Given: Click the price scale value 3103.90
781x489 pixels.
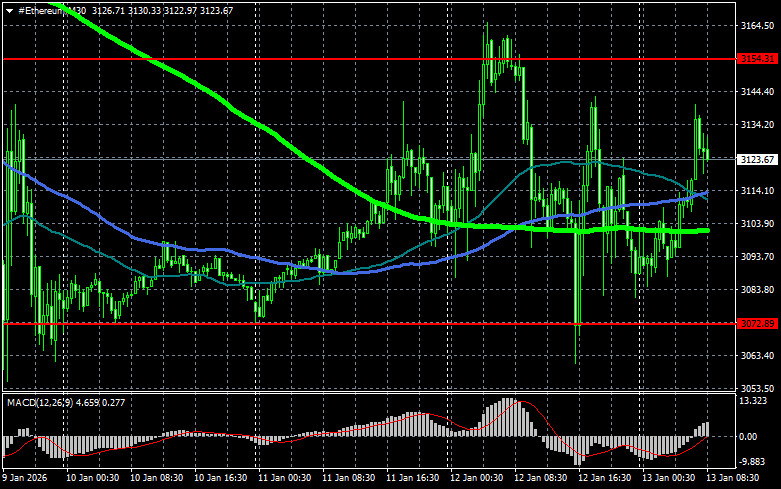Looking at the screenshot, I should pyautogui.click(x=758, y=224).
